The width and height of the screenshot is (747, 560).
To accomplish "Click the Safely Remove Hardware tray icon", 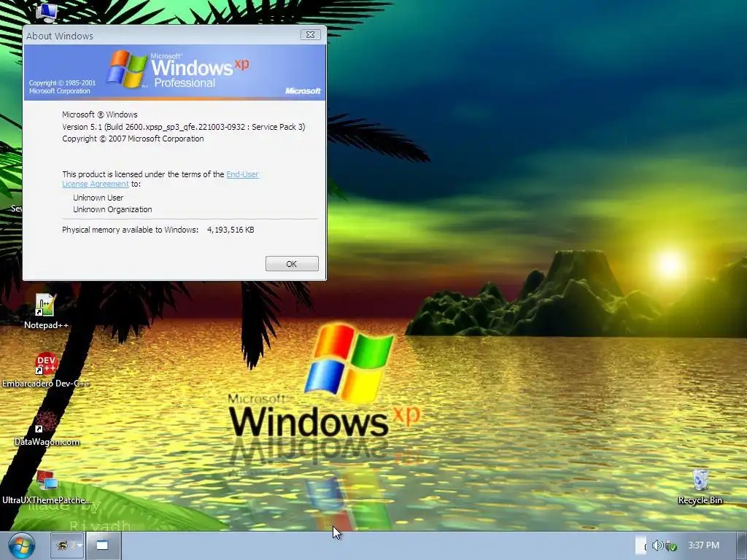I will 670,545.
